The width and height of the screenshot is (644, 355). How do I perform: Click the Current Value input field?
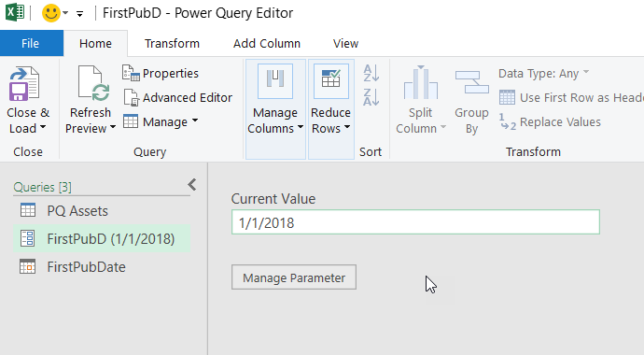(415, 222)
